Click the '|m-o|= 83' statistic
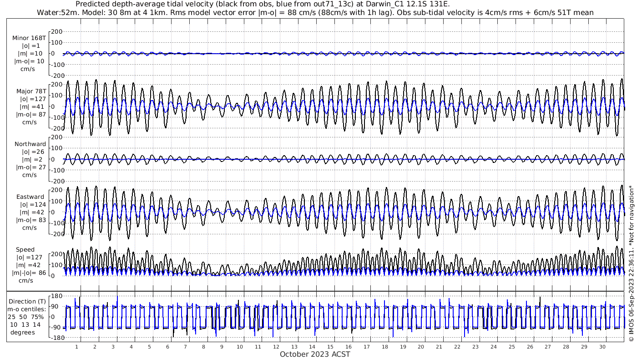Screen dimensions: 637x364 (30, 220)
